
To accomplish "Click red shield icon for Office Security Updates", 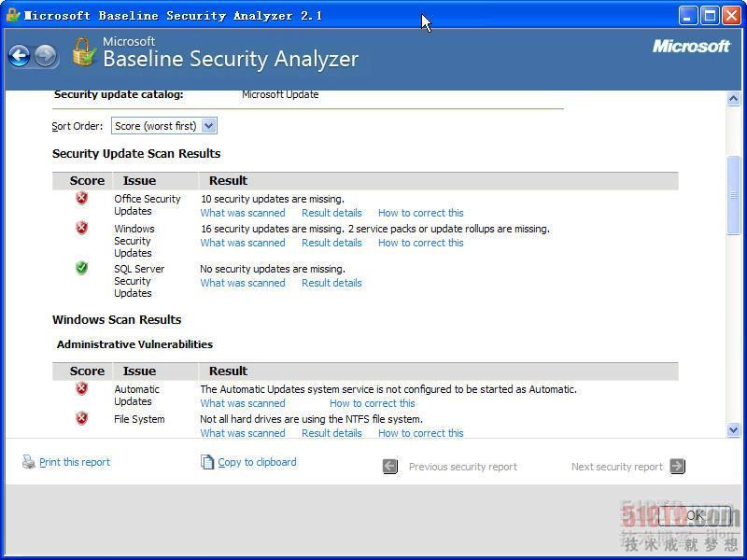I will [x=82, y=198].
